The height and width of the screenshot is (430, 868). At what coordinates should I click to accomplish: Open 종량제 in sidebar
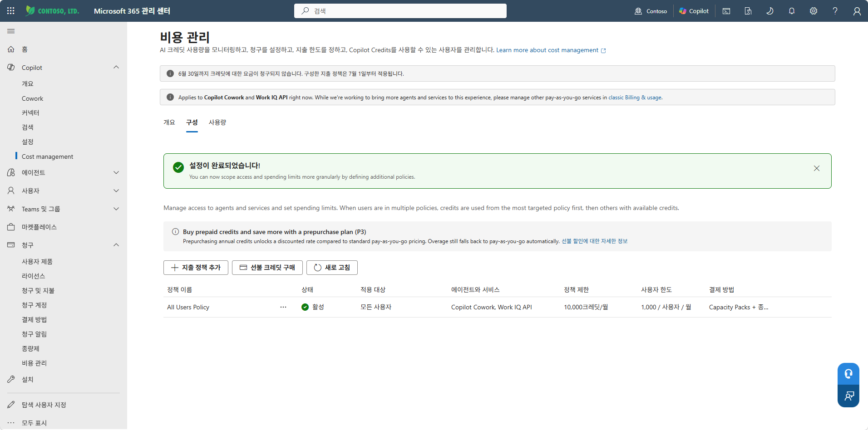[x=30, y=348]
